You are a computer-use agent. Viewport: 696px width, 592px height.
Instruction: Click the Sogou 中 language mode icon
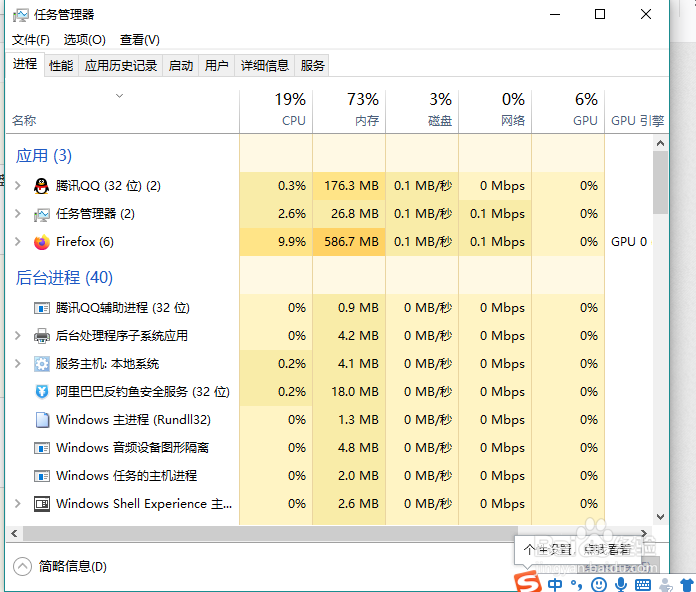point(555,584)
